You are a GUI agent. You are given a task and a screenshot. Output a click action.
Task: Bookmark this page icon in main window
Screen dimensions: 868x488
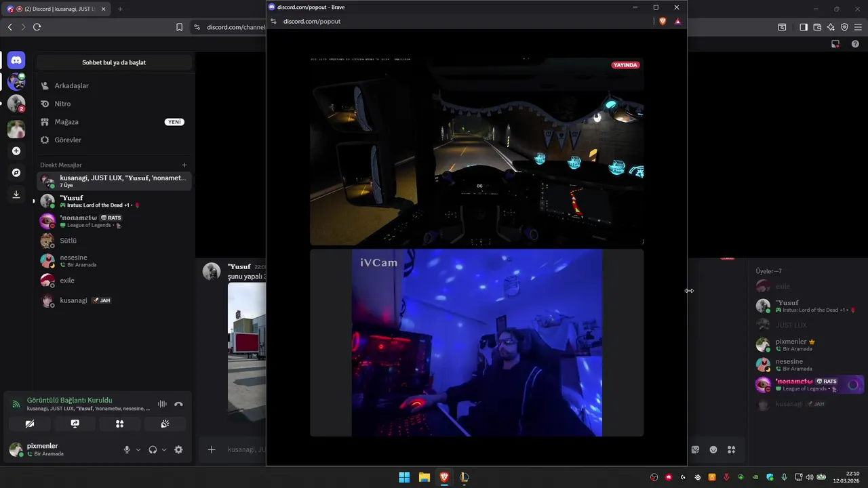pyautogui.click(x=179, y=27)
